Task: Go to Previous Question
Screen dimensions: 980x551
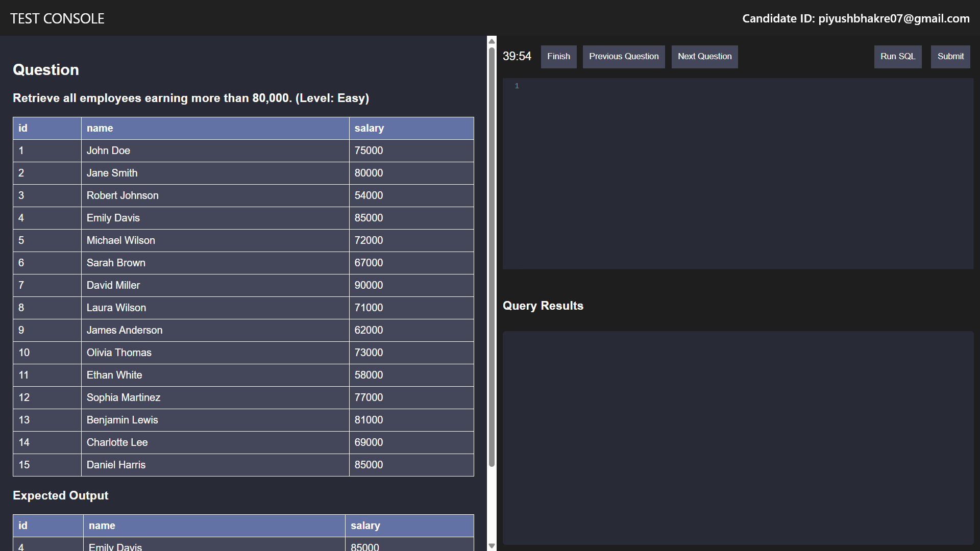Action: pyautogui.click(x=624, y=57)
